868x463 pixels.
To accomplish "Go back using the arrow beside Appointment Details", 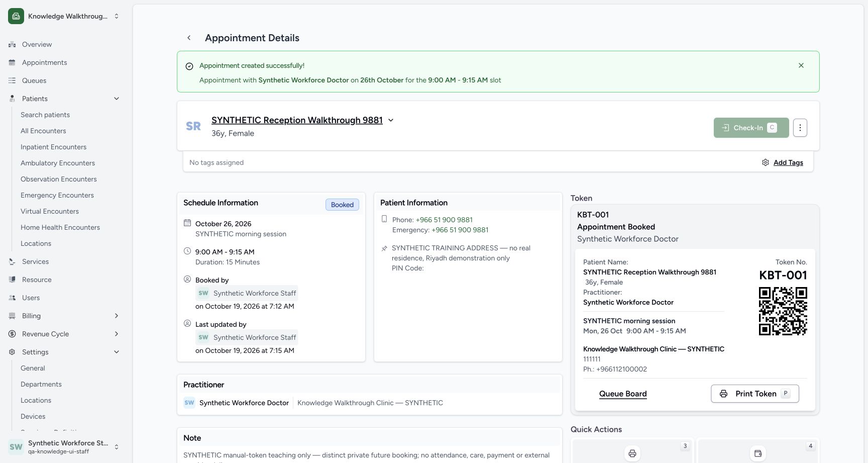I will pos(189,38).
